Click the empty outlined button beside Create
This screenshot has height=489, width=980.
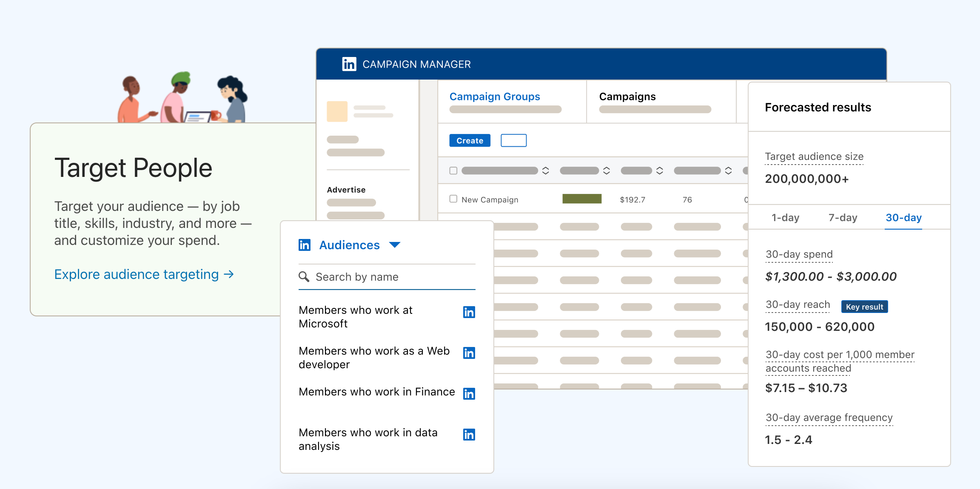click(x=514, y=140)
